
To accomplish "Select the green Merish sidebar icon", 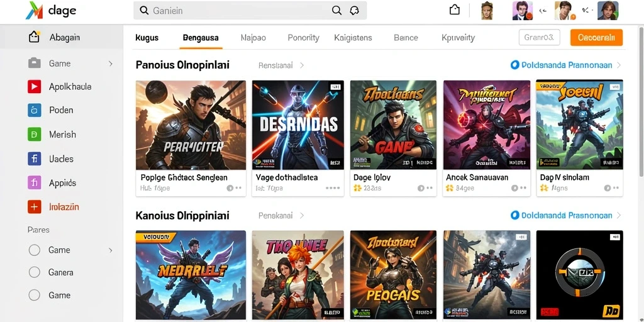I will (x=35, y=135).
